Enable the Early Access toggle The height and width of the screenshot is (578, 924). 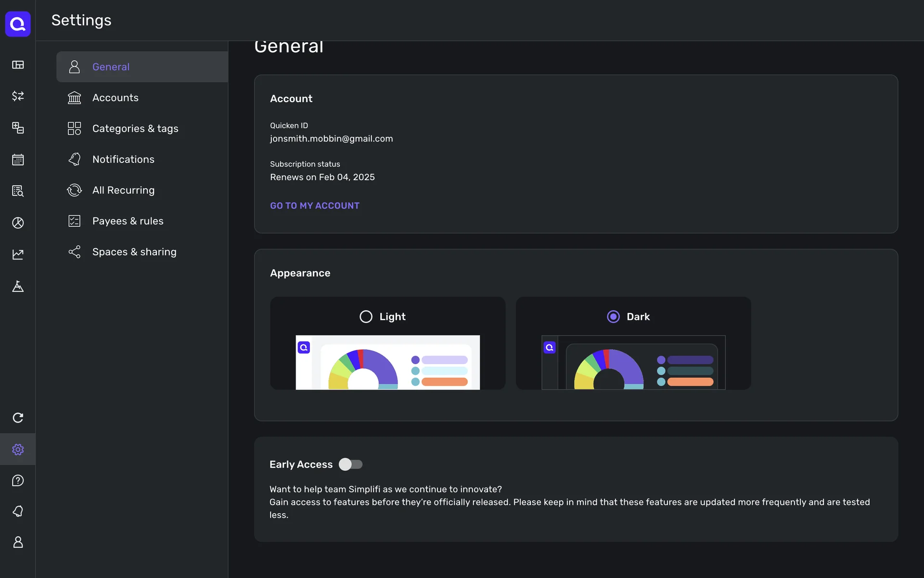tap(350, 464)
